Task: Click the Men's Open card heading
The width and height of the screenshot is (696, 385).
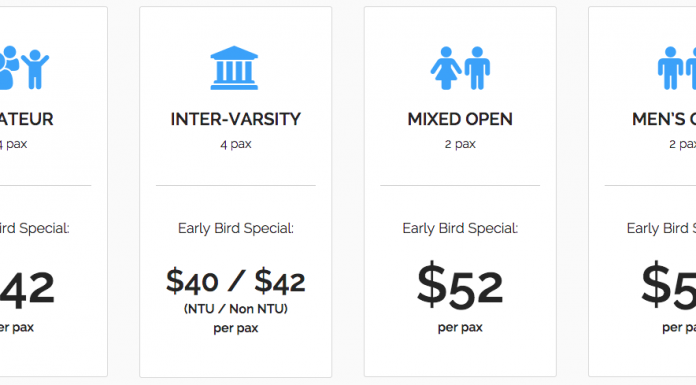Action: pyautogui.click(x=664, y=119)
